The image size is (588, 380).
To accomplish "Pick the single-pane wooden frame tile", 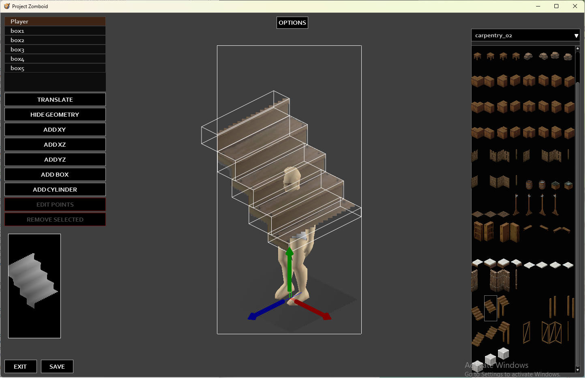I will tap(527, 333).
